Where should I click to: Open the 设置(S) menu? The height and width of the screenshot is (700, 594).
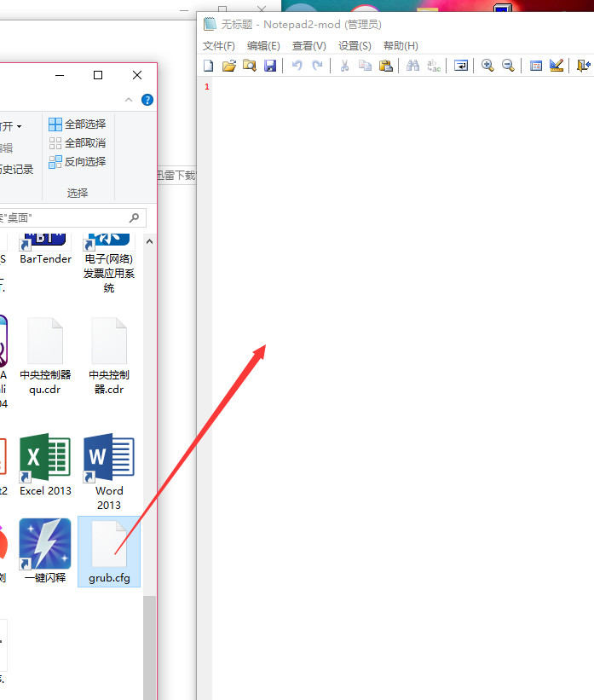[x=355, y=46]
